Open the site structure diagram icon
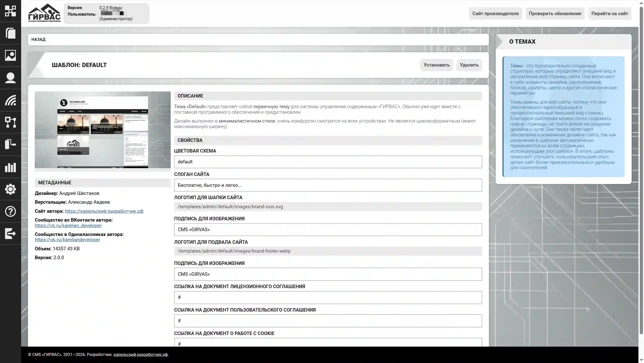 click(10, 122)
